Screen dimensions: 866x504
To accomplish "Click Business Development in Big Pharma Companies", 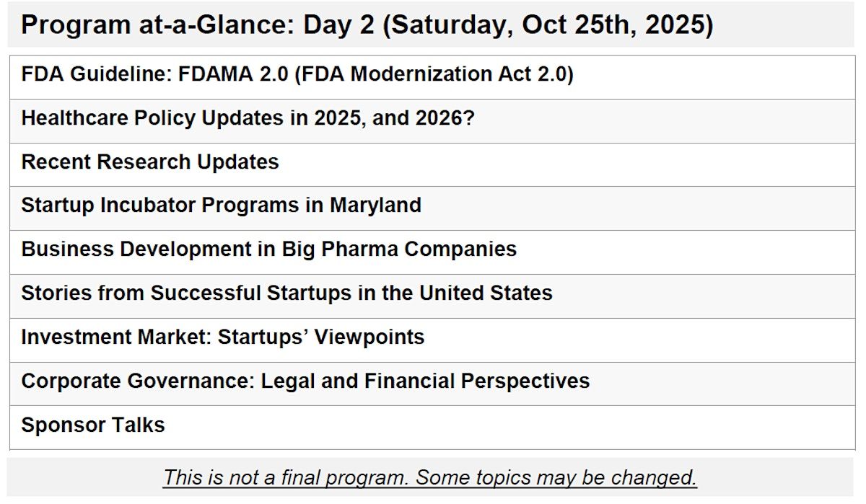I will [432, 252].
